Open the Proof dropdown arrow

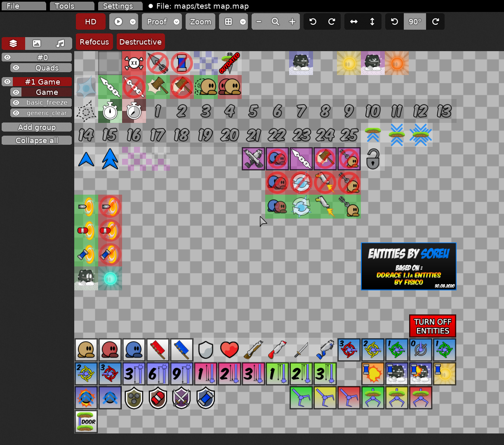pos(177,22)
